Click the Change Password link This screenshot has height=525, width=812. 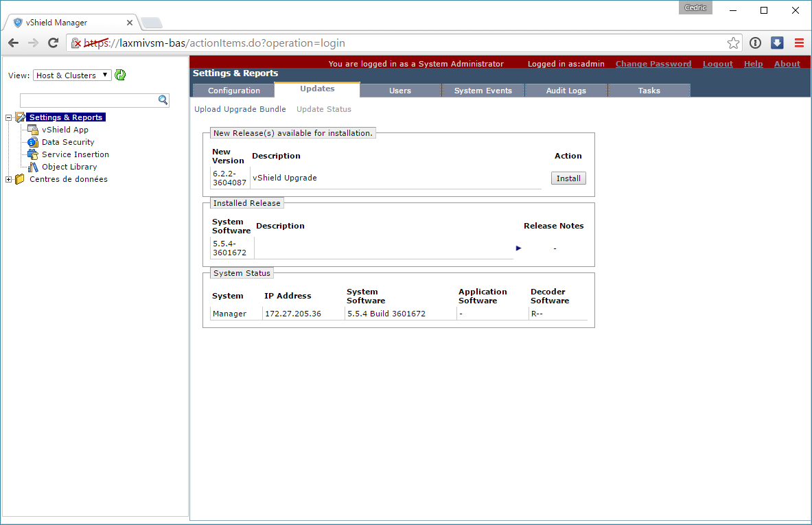[x=653, y=64]
